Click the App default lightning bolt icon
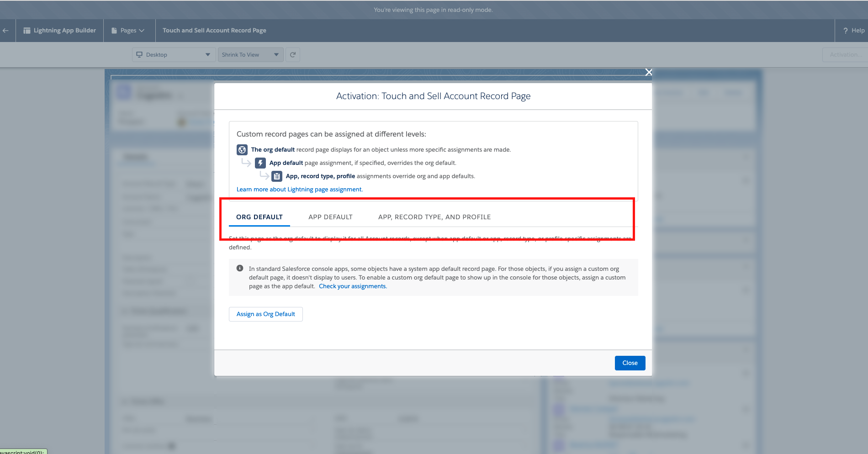 [260, 163]
